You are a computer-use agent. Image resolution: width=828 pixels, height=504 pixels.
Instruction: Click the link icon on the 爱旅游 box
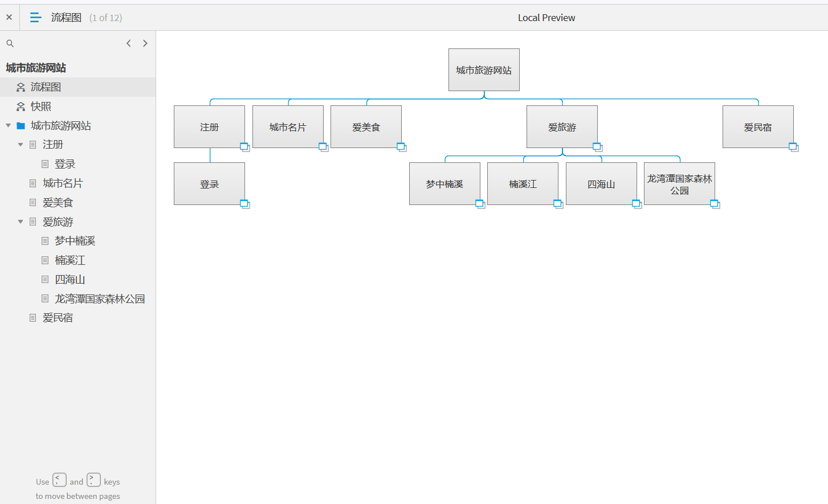click(598, 147)
